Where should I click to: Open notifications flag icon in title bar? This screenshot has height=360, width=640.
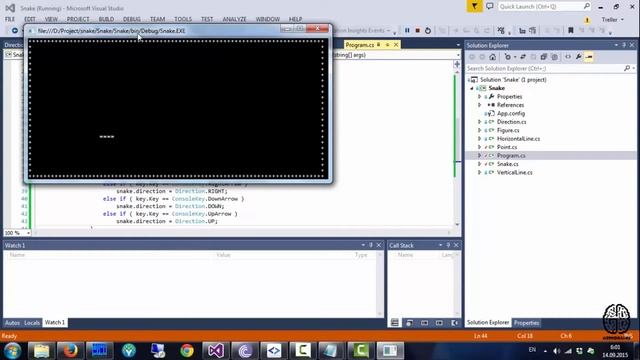click(474, 7)
